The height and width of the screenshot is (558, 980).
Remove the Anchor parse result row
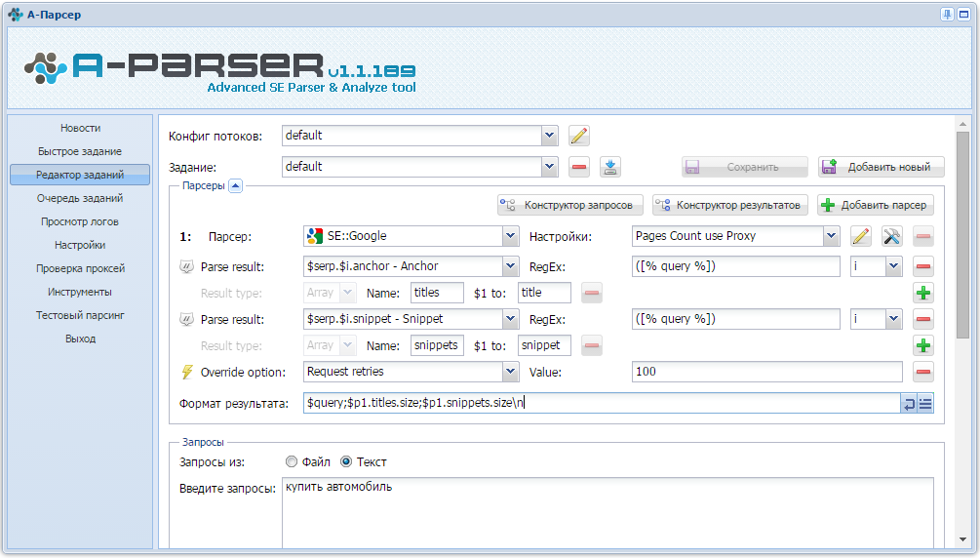tap(923, 266)
